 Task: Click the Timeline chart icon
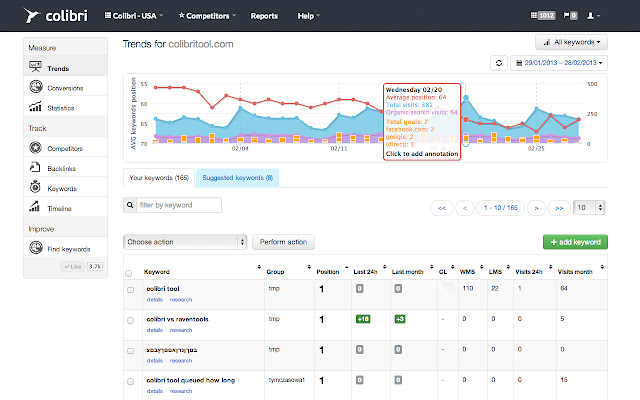(35, 207)
